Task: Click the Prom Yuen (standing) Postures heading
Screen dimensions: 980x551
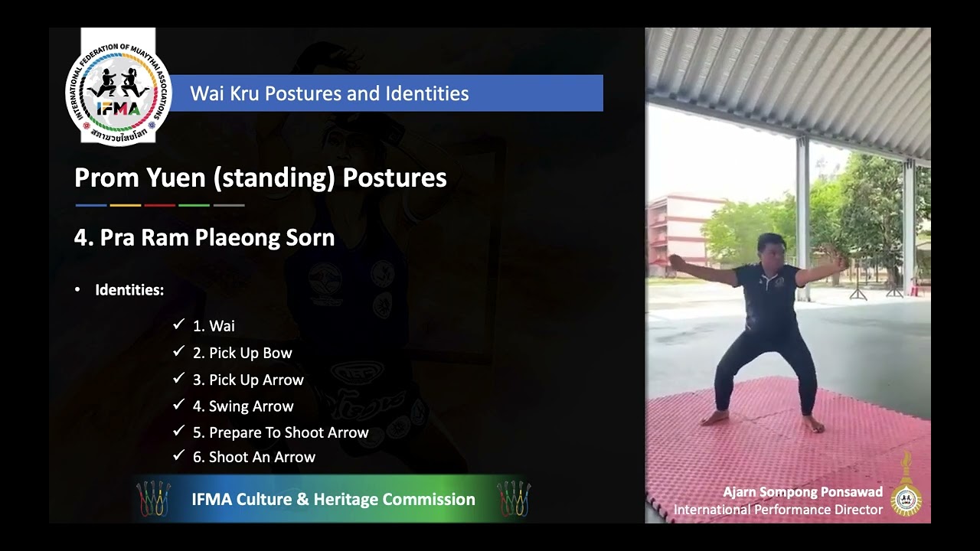Action: click(260, 178)
